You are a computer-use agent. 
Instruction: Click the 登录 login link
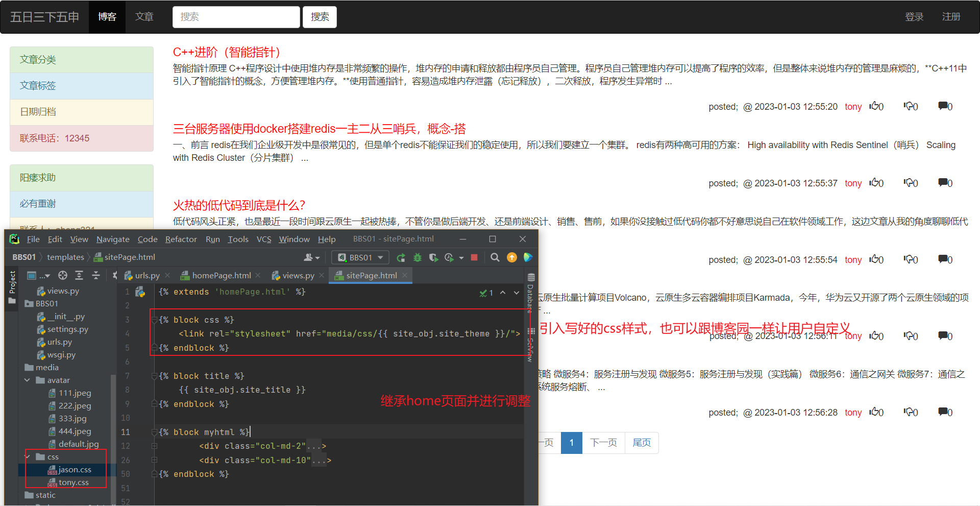(914, 17)
